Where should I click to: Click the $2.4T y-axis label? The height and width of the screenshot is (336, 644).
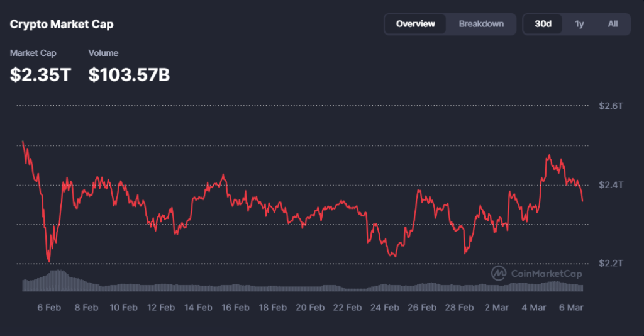(611, 185)
